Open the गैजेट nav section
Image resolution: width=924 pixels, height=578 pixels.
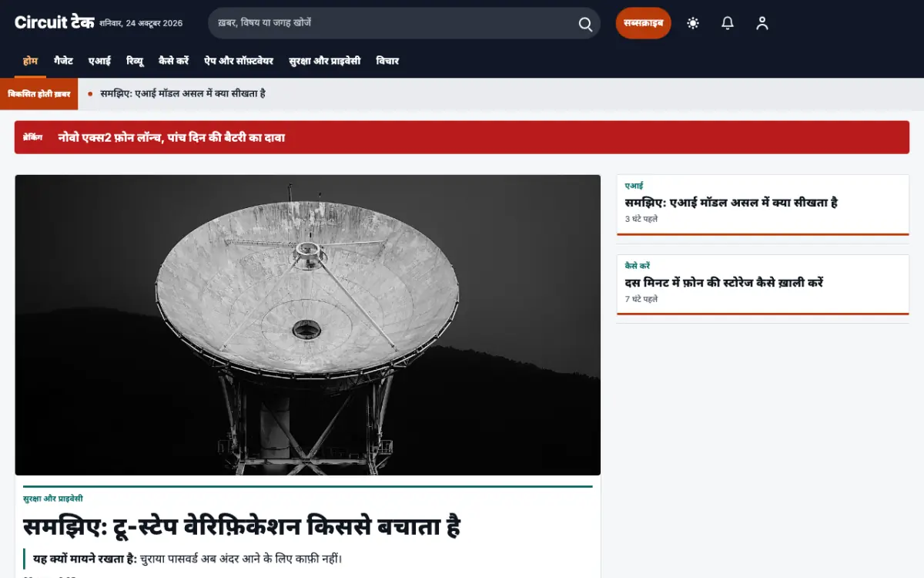63,61
